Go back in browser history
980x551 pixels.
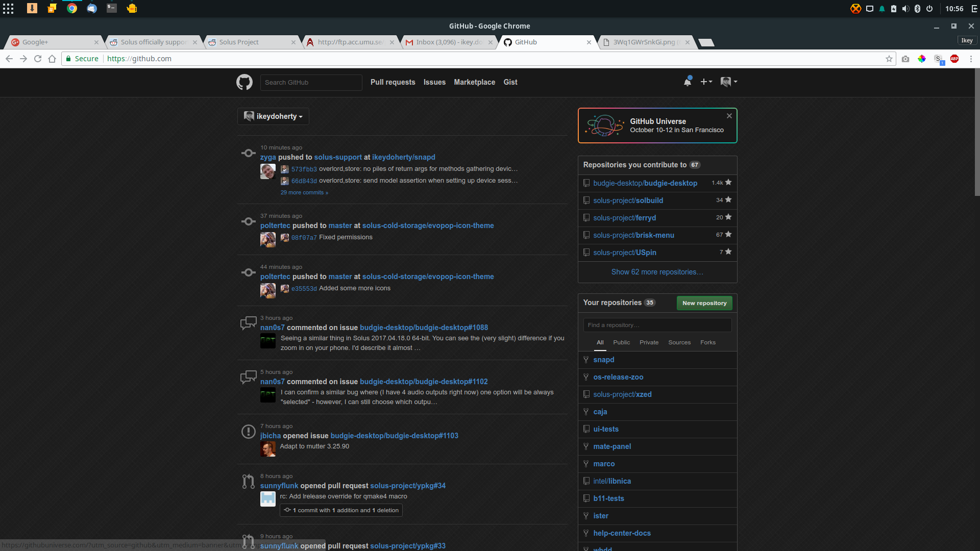tap(9, 59)
